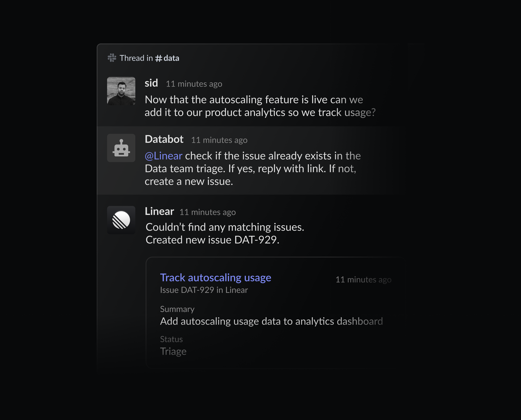Click the 'Linear' sender name

point(159,211)
